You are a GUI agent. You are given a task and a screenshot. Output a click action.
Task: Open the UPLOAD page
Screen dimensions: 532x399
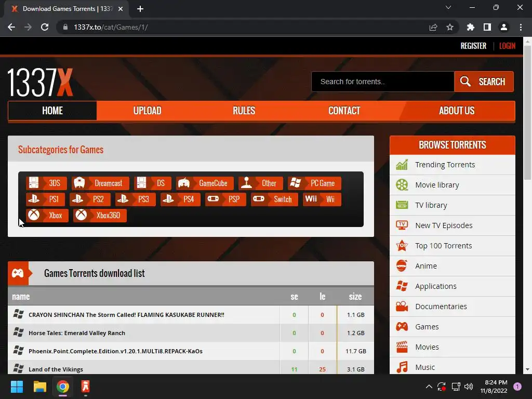coord(147,111)
